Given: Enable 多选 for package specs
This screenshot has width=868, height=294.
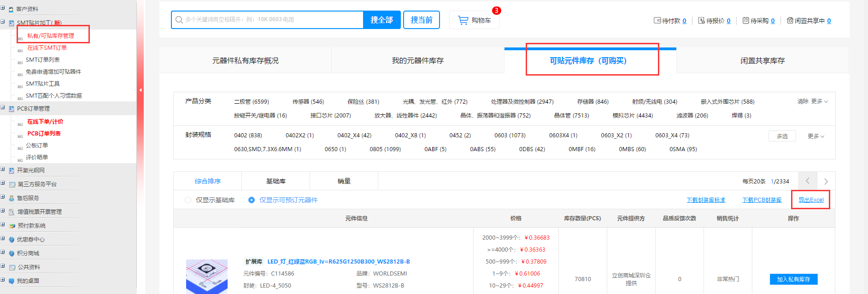Looking at the screenshot, I should pos(782,136).
